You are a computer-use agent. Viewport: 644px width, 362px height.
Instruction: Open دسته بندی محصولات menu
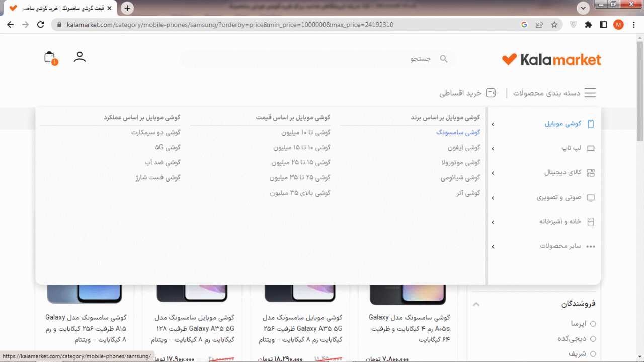[x=546, y=93]
